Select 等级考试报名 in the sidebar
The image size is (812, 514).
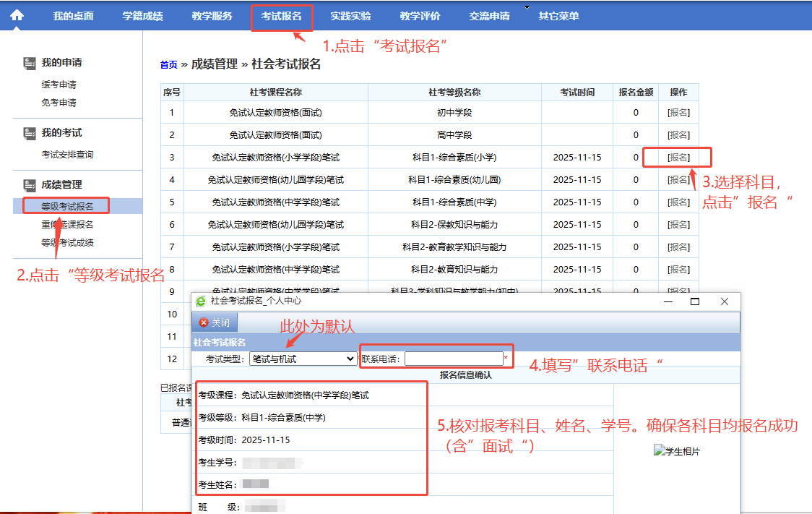tap(67, 206)
